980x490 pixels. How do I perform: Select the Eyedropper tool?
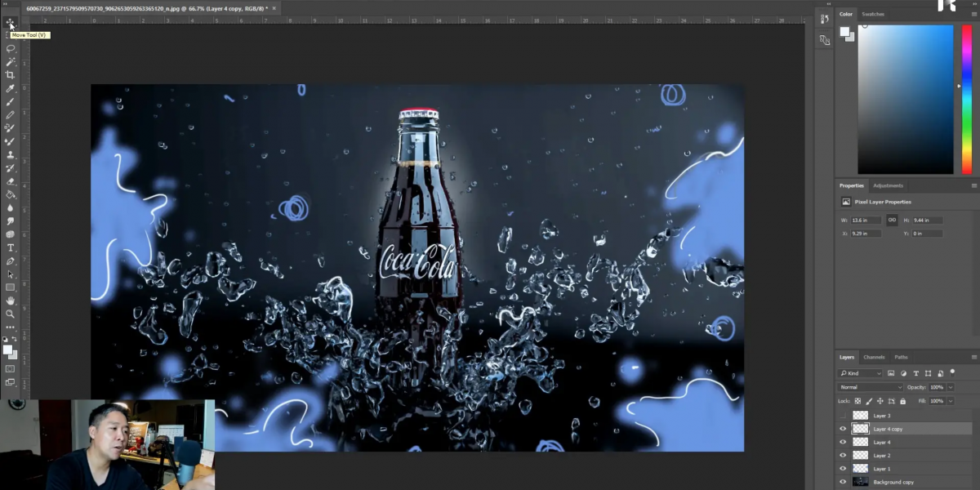11,88
